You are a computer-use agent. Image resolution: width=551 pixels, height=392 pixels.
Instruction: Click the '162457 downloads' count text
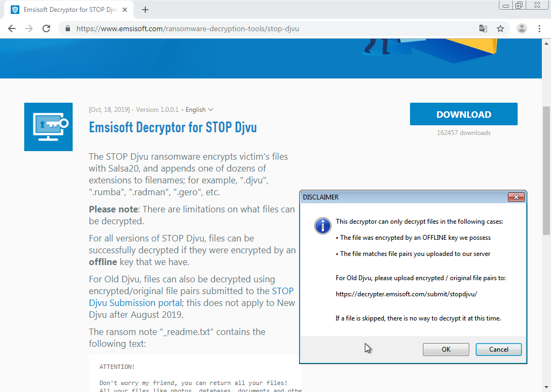[x=463, y=133]
